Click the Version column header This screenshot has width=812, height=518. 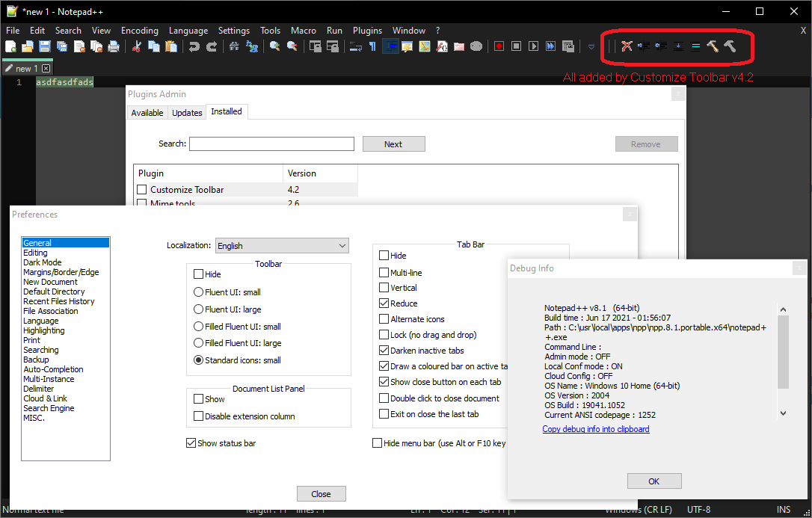(x=320, y=173)
